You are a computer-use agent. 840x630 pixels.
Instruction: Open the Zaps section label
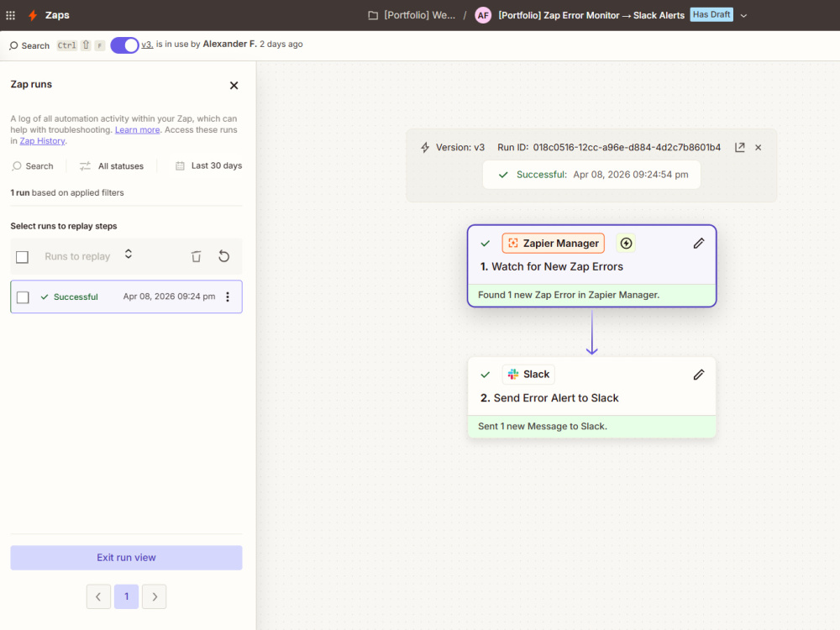point(57,15)
